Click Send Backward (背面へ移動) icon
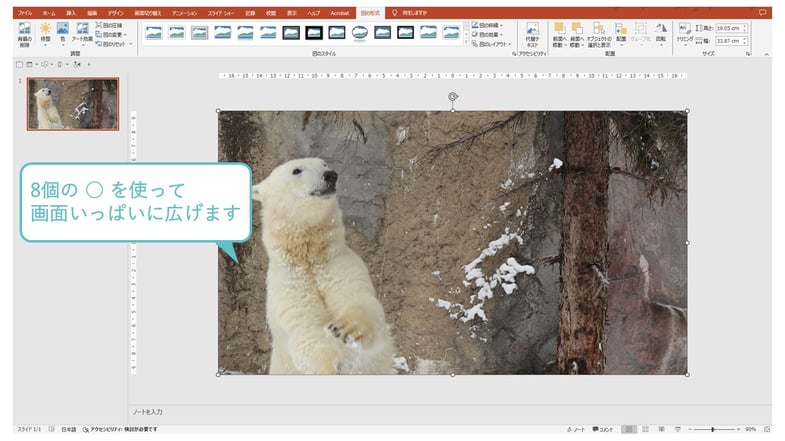The width and height of the screenshot is (785, 441). 577,35
